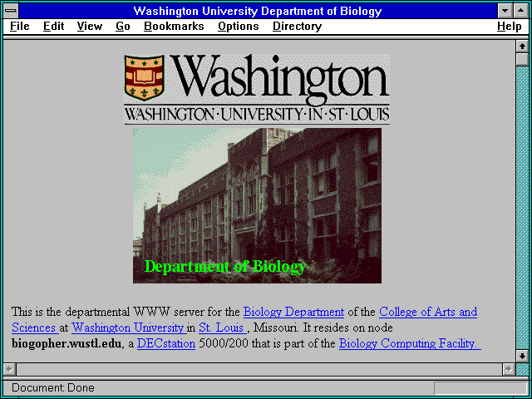Open the window control menu box
The height and width of the screenshot is (399, 532).
click(11, 11)
